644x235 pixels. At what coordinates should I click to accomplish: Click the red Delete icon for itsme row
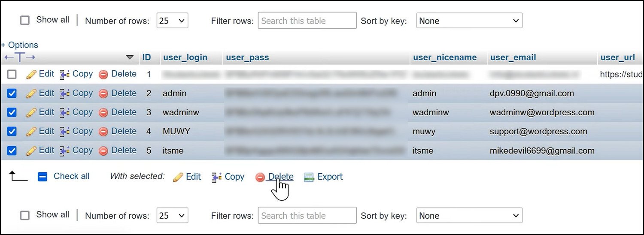pyautogui.click(x=103, y=151)
